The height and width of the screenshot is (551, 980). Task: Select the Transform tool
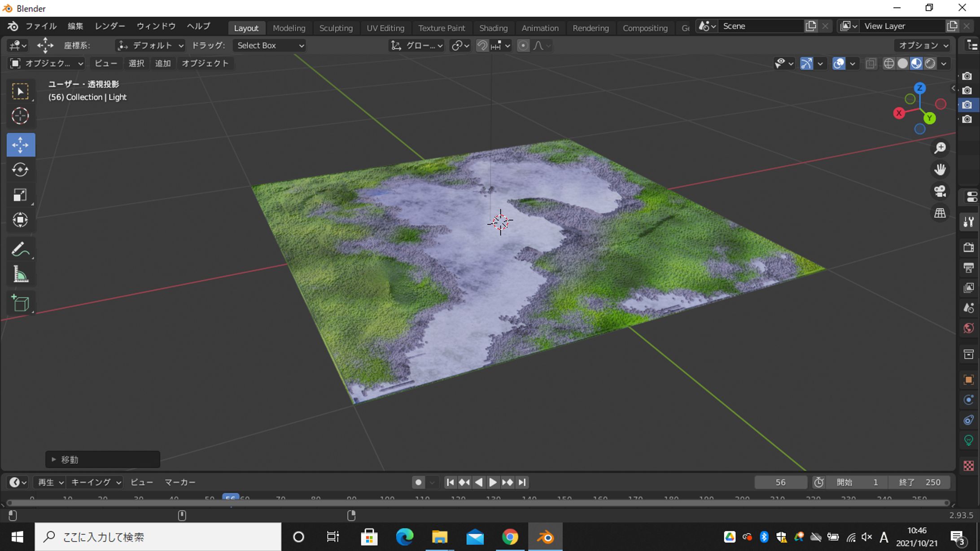coord(20,220)
